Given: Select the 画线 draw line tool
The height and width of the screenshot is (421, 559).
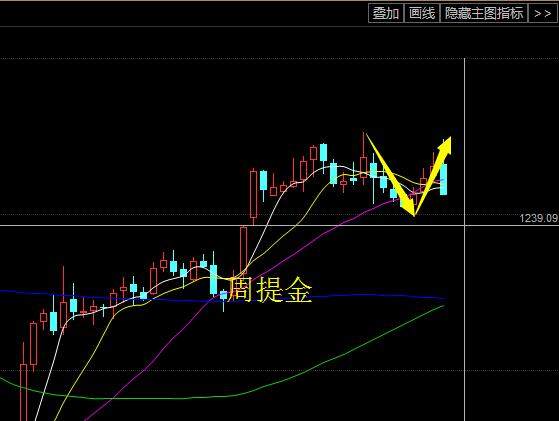Looking at the screenshot, I should [422, 13].
